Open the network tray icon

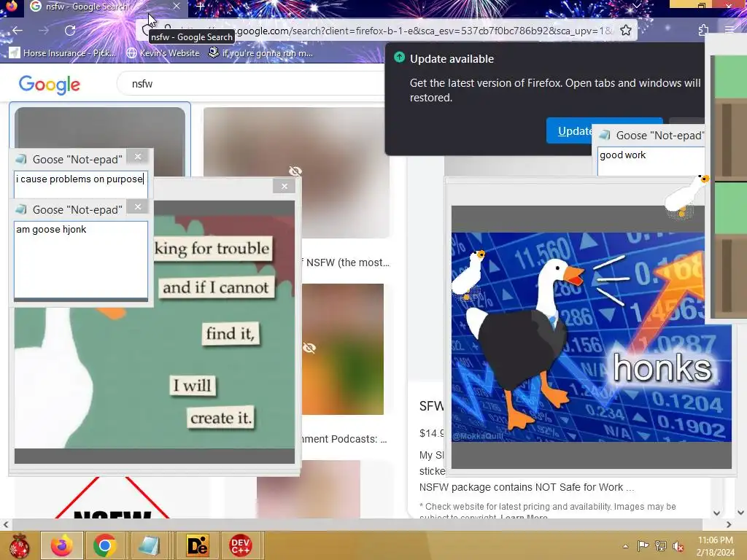[x=661, y=546]
